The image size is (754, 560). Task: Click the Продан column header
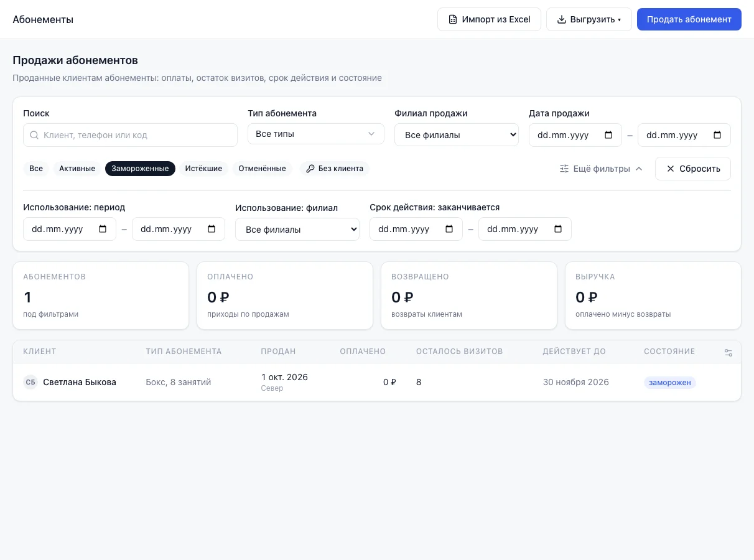tap(279, 352)
